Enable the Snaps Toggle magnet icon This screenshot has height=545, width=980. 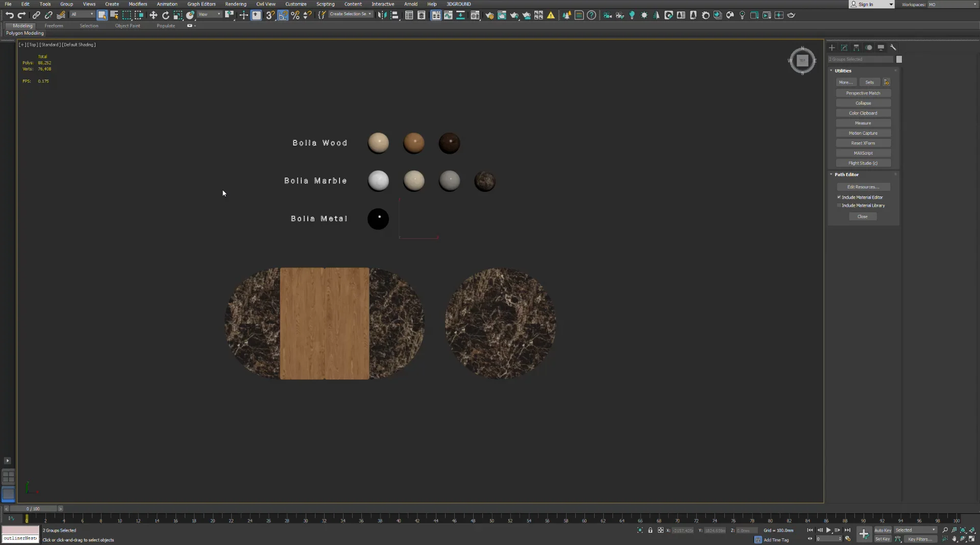[x=269, y=15]
